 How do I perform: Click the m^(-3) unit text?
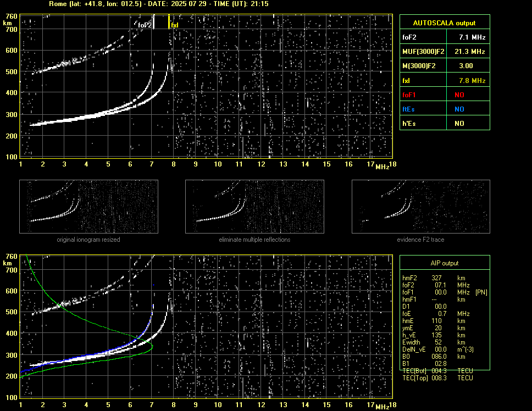tap(465, 349)
